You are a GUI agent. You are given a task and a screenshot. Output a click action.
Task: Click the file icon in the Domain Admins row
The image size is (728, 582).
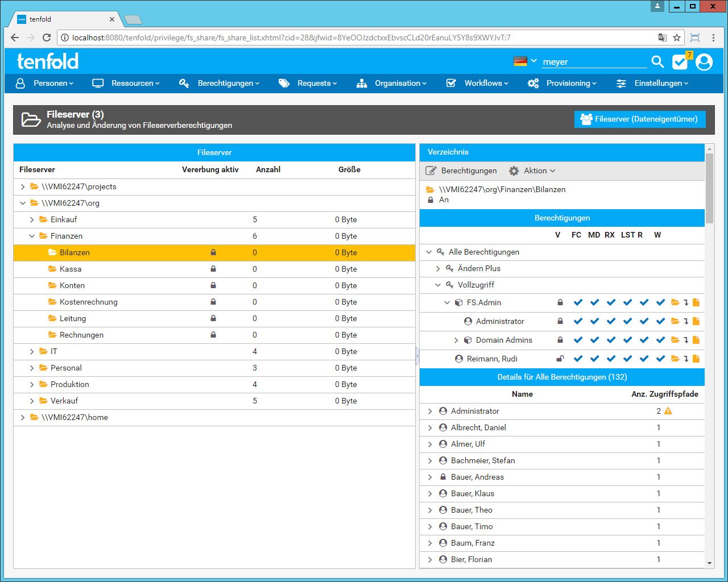696,340
